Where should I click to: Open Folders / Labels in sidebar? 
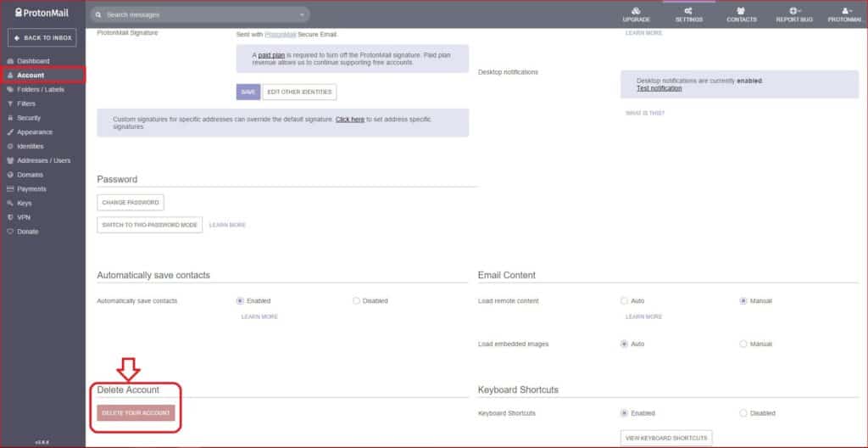tap(42, 89)
